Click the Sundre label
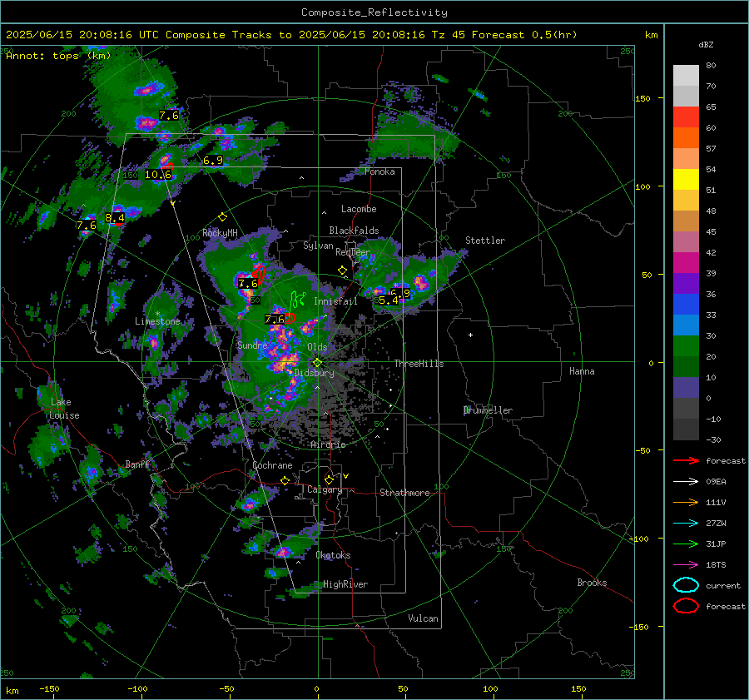The width and height of the screenshot is (749, 700). pyautogui.click(x=252, y=345)
